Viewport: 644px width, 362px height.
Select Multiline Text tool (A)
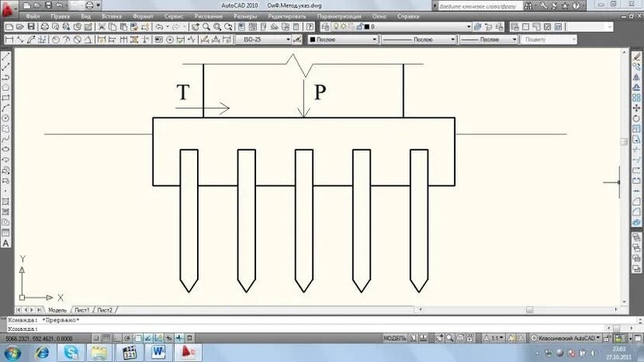point(6,243)
